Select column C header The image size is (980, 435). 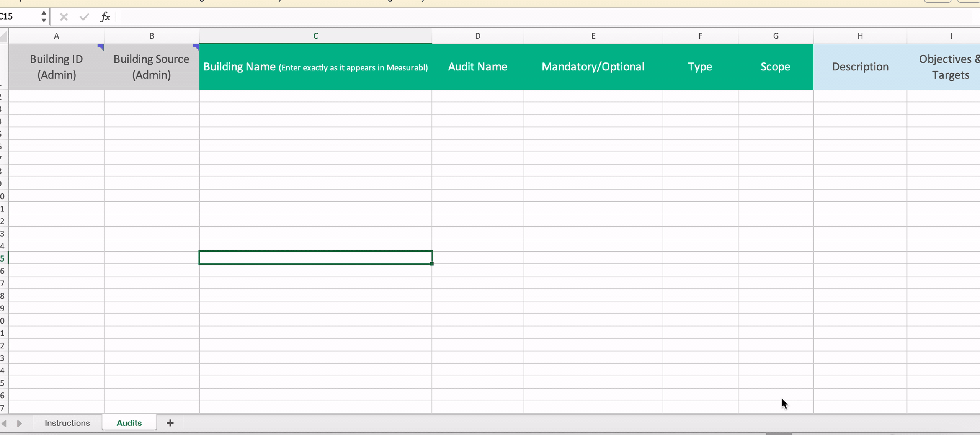tap(315, 36)
